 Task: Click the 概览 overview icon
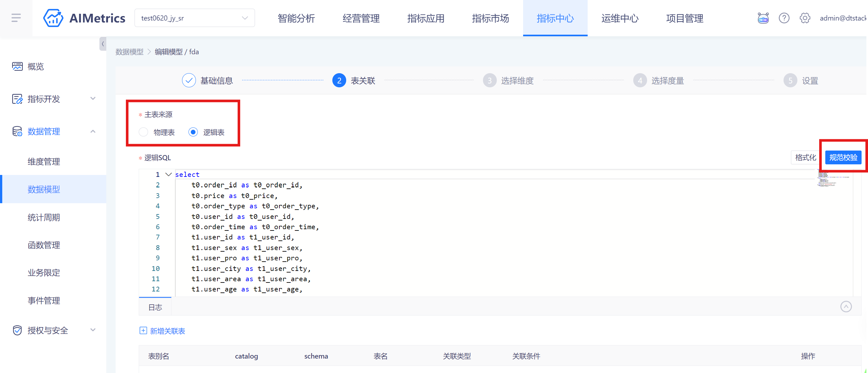17,66
